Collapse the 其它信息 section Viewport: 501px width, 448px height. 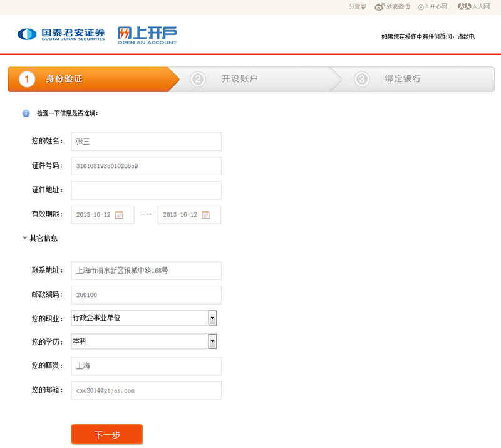tap(25, 238)
